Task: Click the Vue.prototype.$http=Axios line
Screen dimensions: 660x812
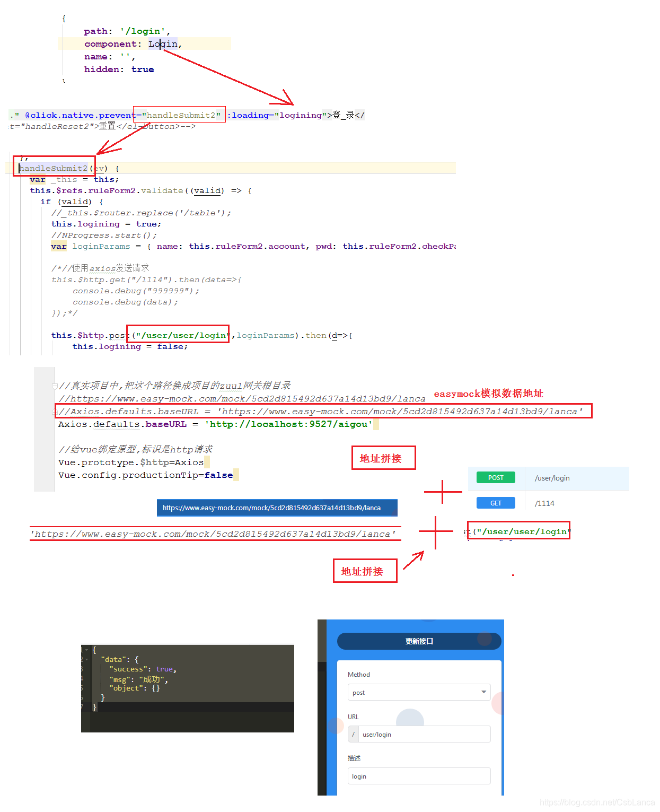Action: point(131,462)
